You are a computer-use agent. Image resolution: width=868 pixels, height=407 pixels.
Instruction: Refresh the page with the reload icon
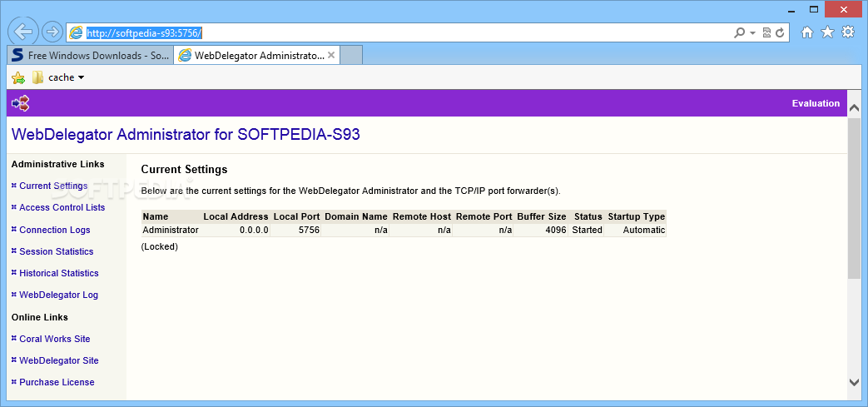coord(780,32)
